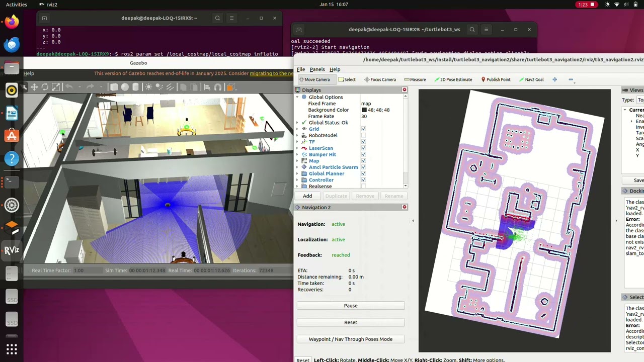Toggle the Map display checkbox
The height and width of the screenshot is (362, 644).
(363, 161)
